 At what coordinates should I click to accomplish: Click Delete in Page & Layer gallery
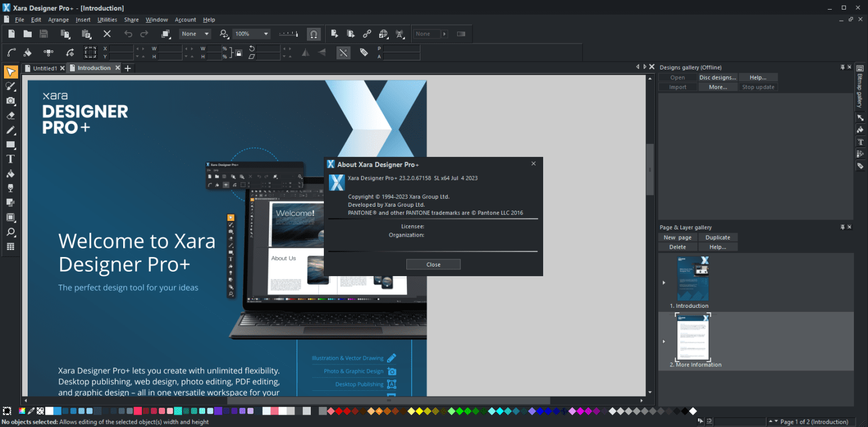pos(678,247)
